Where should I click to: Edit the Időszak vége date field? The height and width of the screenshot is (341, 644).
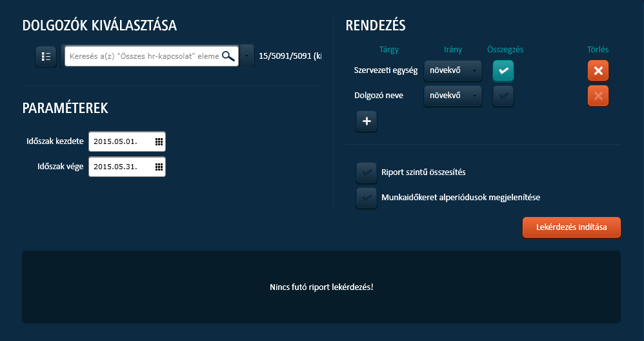tap(127, 167)
